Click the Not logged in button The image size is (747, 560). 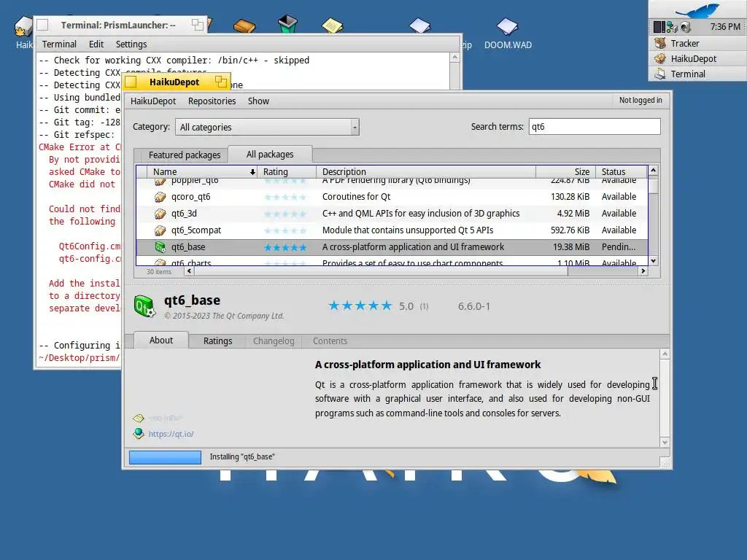(640, 100)
